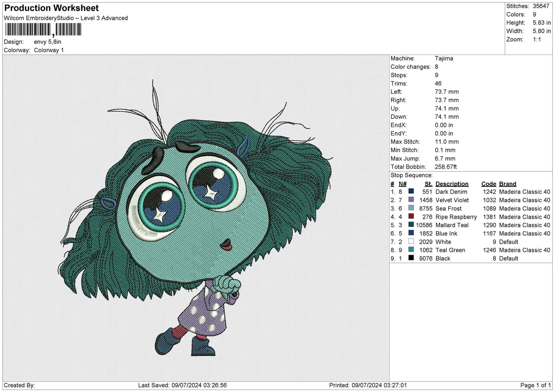Click the 'Total Bobbin:' value '258.67ft'
555x392 pixels.
447,167
